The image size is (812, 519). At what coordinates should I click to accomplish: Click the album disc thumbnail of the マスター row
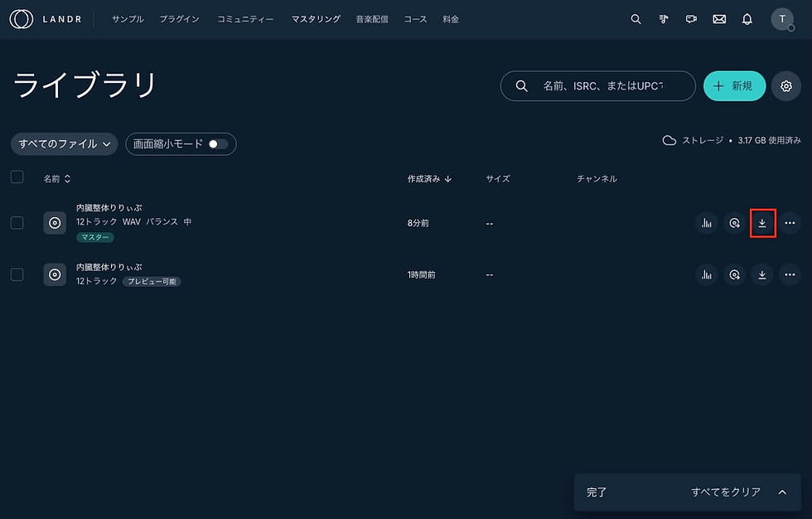pos(55,223)
